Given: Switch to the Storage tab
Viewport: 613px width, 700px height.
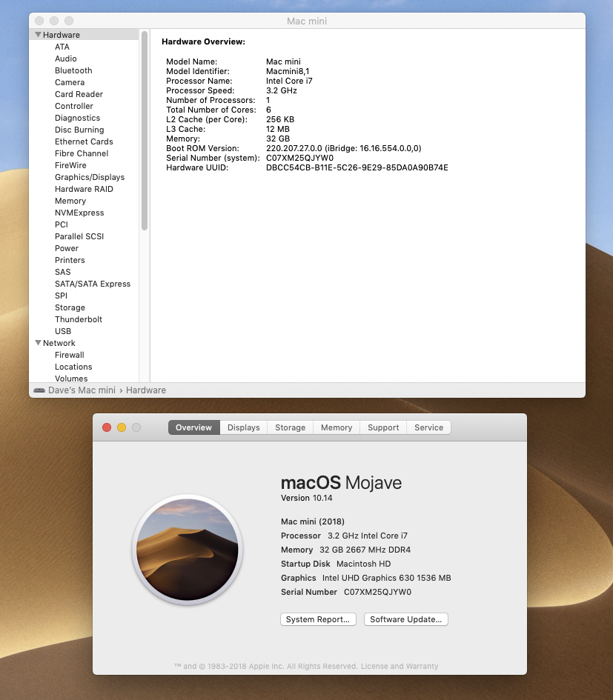Looking at the screenshot, I should tap(290, 427).
